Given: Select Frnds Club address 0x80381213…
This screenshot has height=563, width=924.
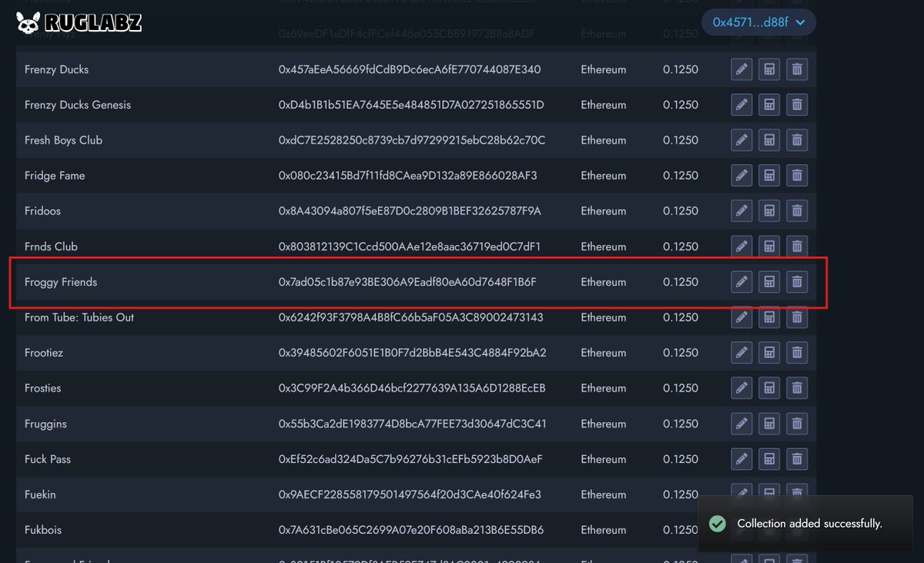Looking at the screenshot, I should [410, 246].
